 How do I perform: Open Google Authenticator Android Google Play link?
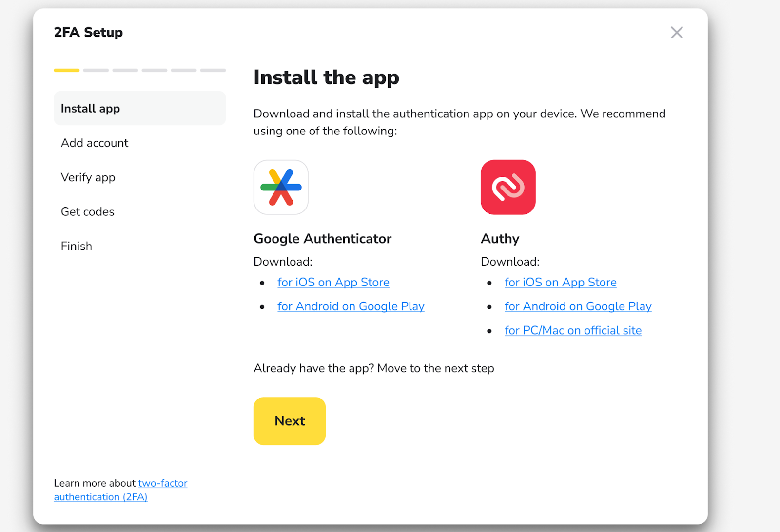pyautogui.click(x=351, y=306)
